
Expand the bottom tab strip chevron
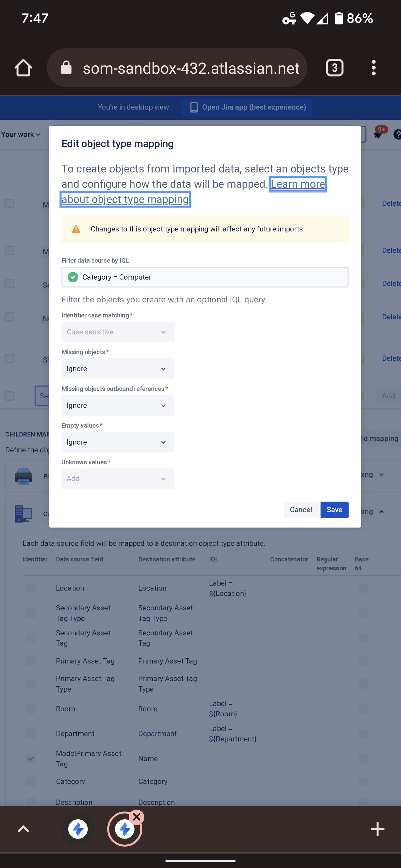click(23, 829)
